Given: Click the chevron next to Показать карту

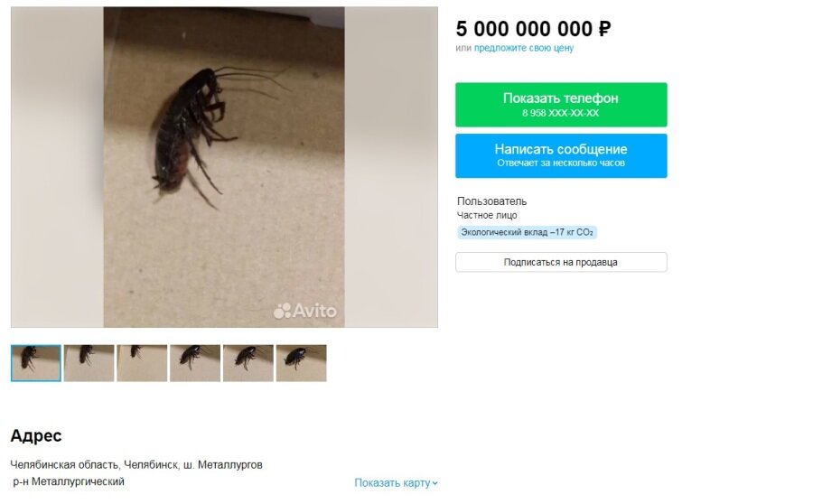Looking at the screenshot, I should [435, 483].
